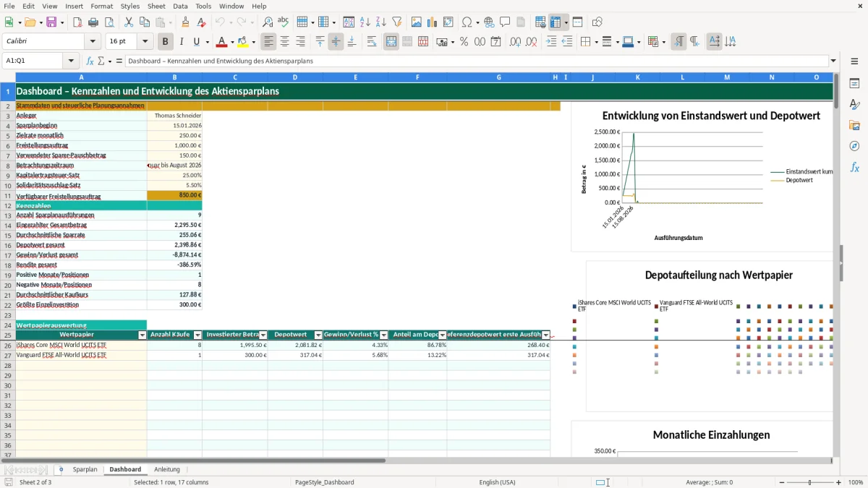Click the Cut scissors icon

(x=130, y=22)
